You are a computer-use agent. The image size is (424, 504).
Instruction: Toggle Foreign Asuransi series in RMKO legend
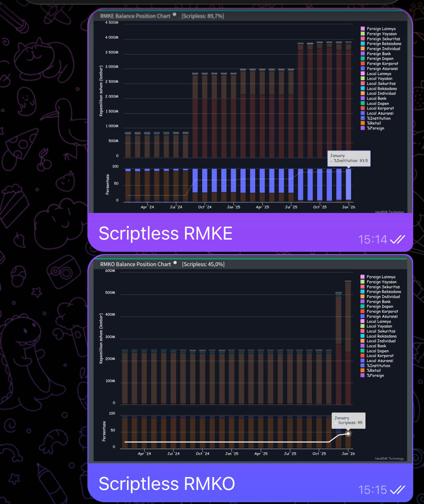click(x=379, y=317)
